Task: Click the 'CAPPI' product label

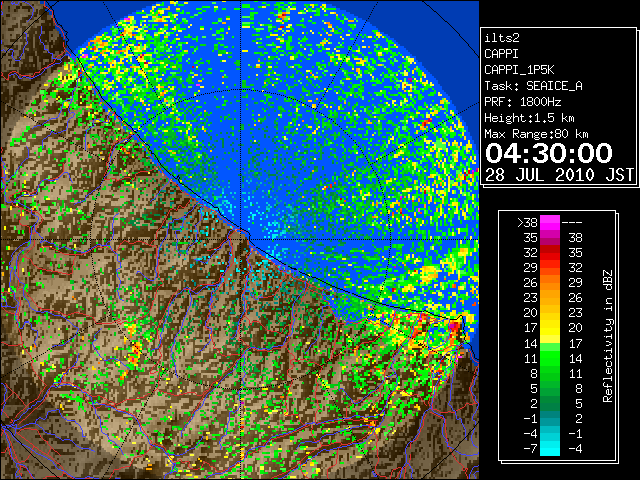Action: tap(501, 54)
